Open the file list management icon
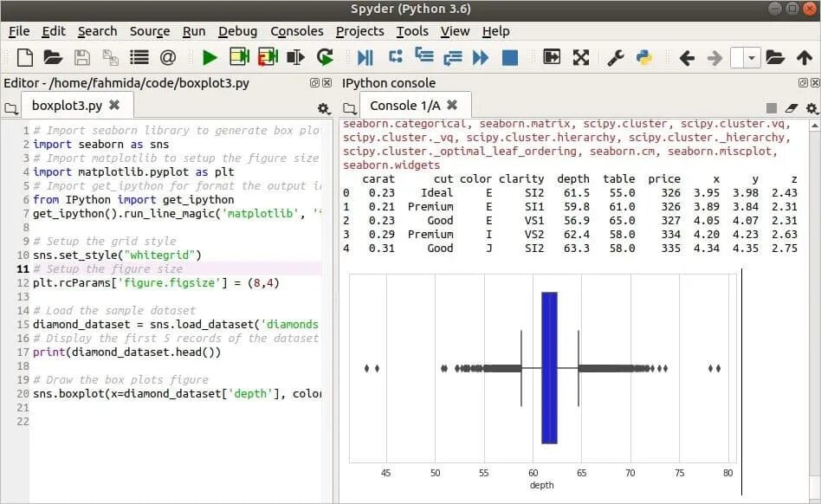This screenshot has height=504, width=821. tap(139, 57)
